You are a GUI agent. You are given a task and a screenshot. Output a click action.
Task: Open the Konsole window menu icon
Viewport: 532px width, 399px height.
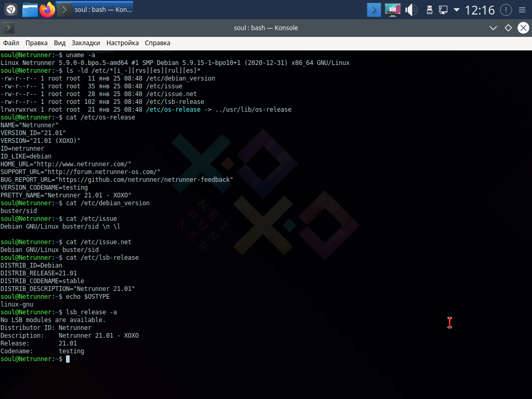[8, 28]
